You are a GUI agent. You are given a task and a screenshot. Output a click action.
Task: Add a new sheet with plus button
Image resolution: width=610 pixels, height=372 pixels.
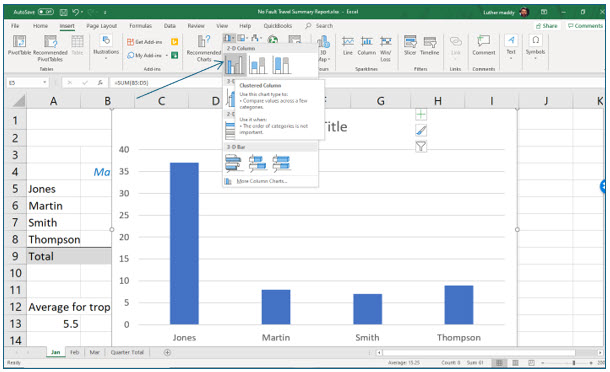(x=167, y=353)
